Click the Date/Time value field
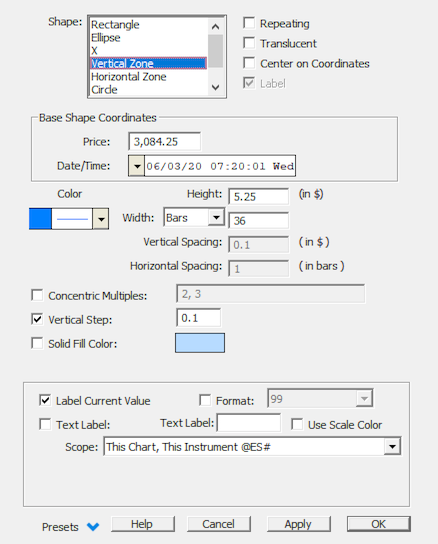 tap(220, 166)
